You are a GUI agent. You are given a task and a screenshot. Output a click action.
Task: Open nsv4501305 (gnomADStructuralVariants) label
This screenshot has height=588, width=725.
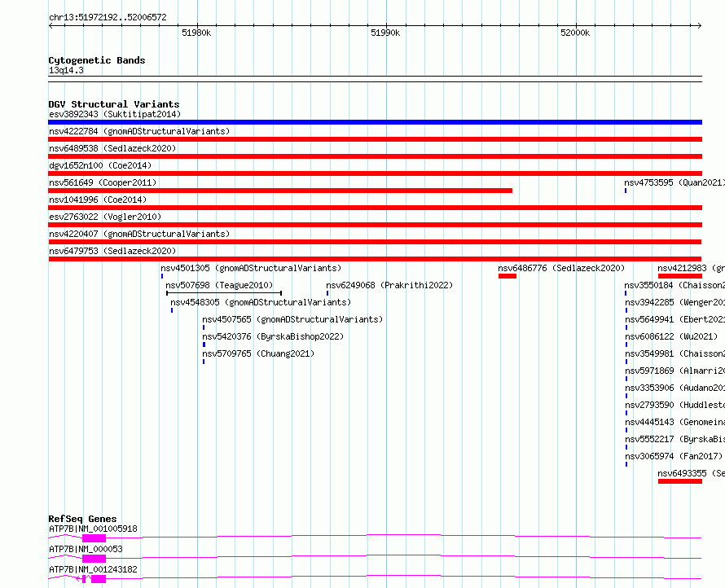click(x=251, y=268)
